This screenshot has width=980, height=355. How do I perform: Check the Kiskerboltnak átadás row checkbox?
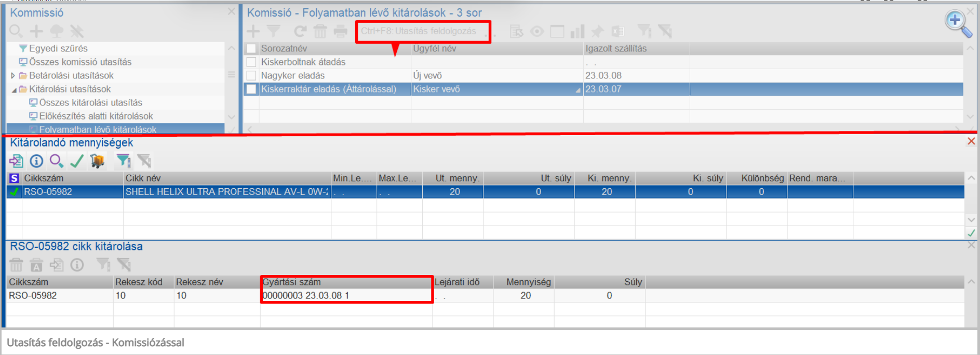pos(251,62)
